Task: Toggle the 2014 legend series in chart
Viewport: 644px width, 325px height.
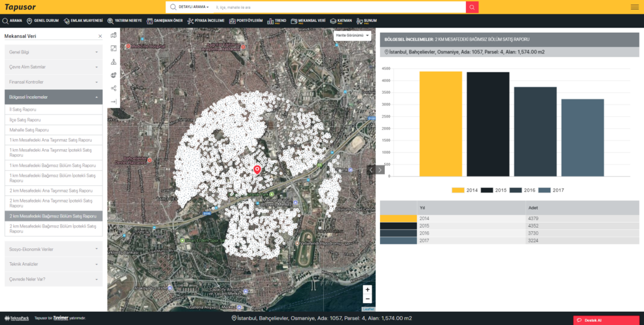Action: [465, 190]
